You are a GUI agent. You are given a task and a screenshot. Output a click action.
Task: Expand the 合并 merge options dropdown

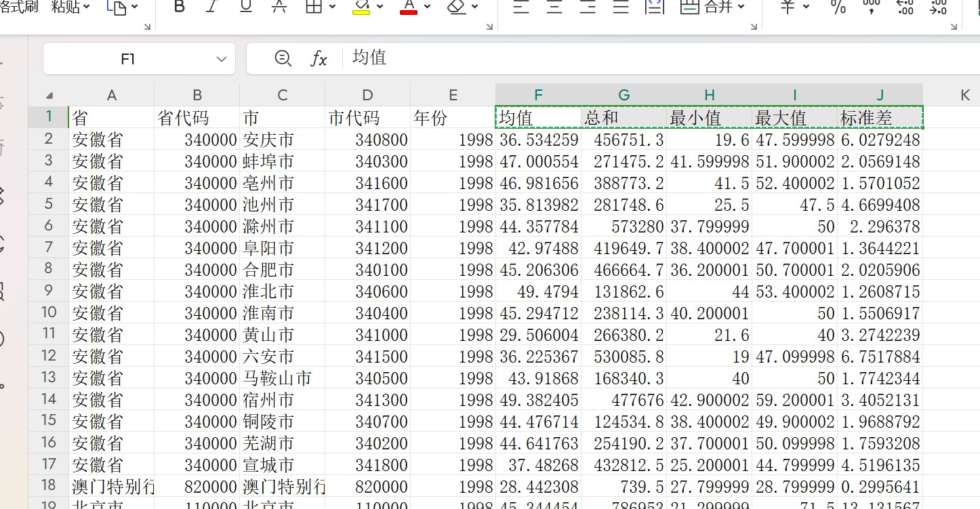tap(741, 7)
